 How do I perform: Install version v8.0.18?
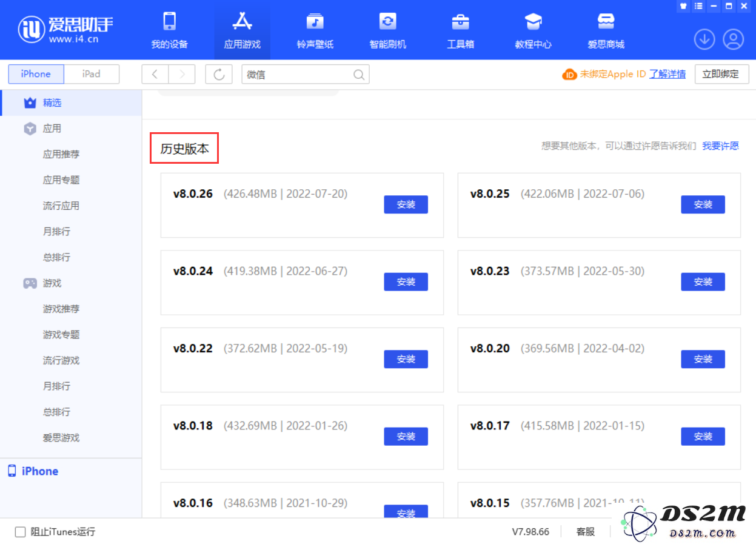406,437
